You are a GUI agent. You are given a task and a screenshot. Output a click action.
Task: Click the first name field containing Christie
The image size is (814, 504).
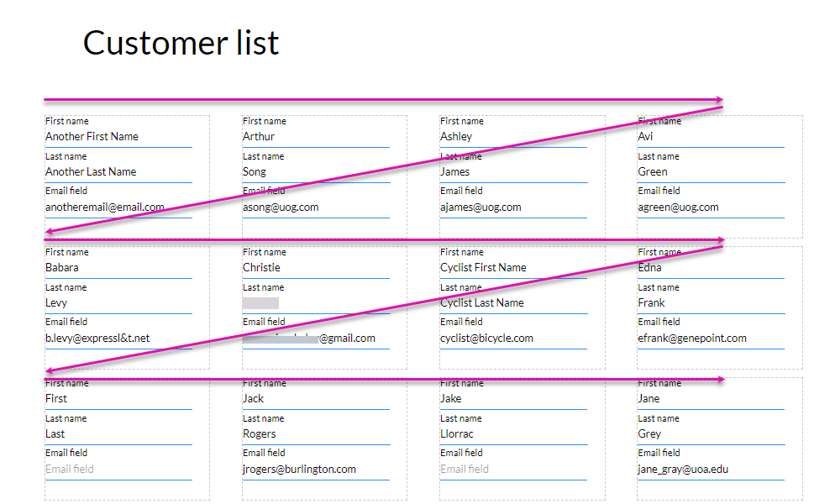(315, 268)
